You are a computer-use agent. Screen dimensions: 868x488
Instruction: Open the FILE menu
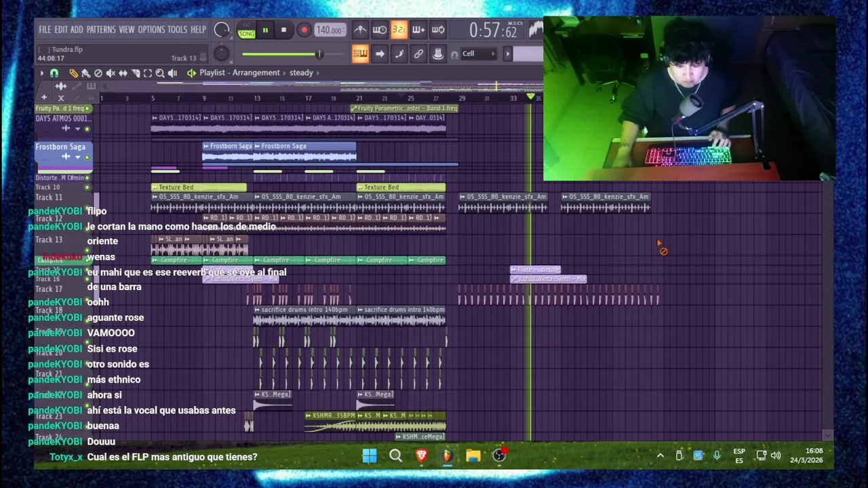click(x=45, y=30)
